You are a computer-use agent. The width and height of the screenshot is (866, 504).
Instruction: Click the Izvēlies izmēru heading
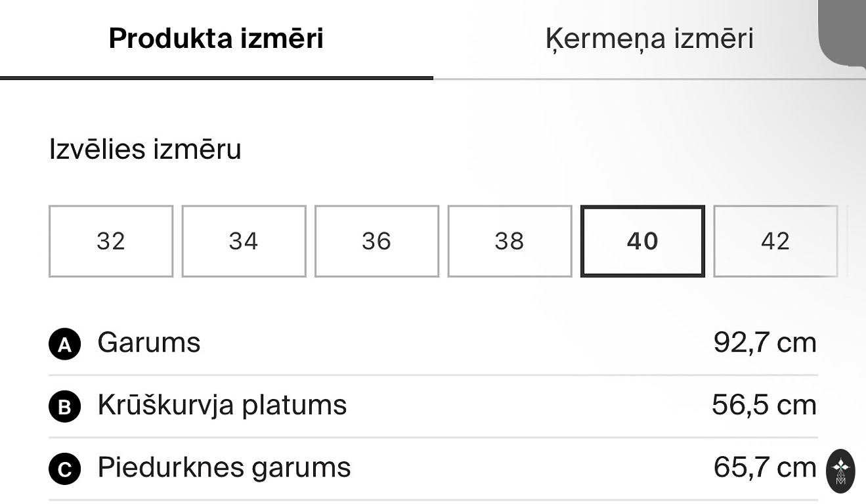click(x=145, y=149)
